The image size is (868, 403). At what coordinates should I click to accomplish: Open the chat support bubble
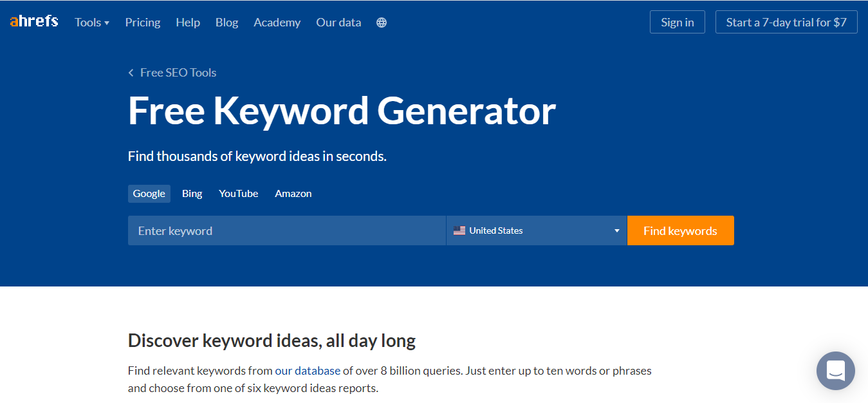[x=835, y=371]
